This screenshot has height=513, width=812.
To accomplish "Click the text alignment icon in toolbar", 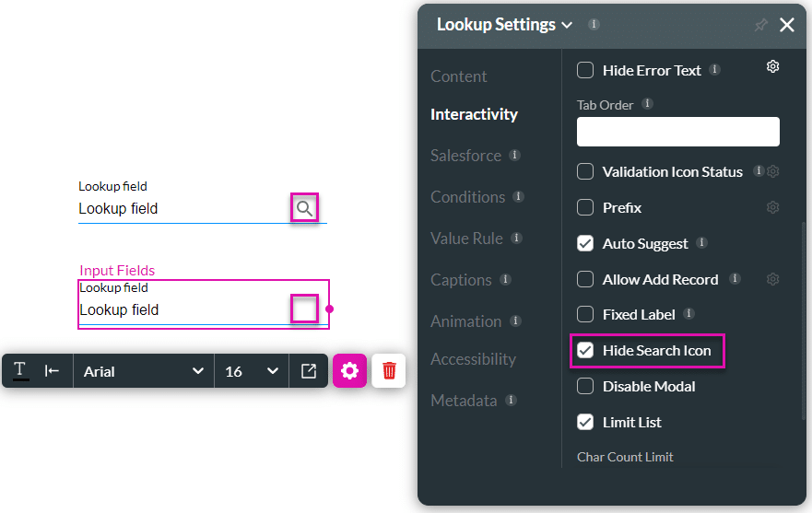I will point(53,371).
